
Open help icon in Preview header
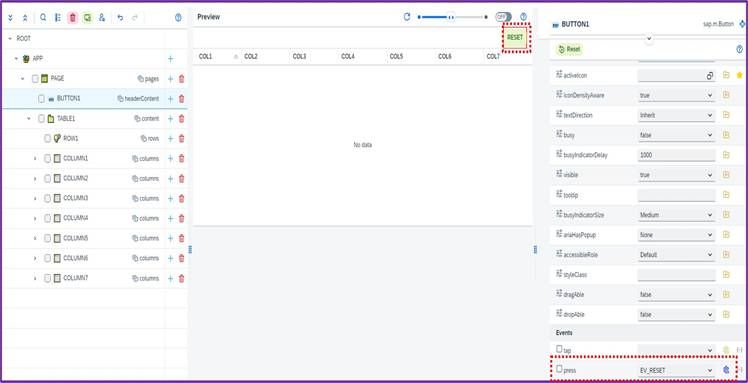523,17
